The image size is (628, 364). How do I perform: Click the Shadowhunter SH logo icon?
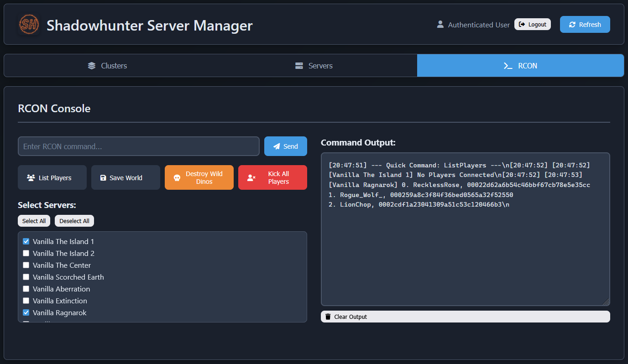[x=29, y=25]
